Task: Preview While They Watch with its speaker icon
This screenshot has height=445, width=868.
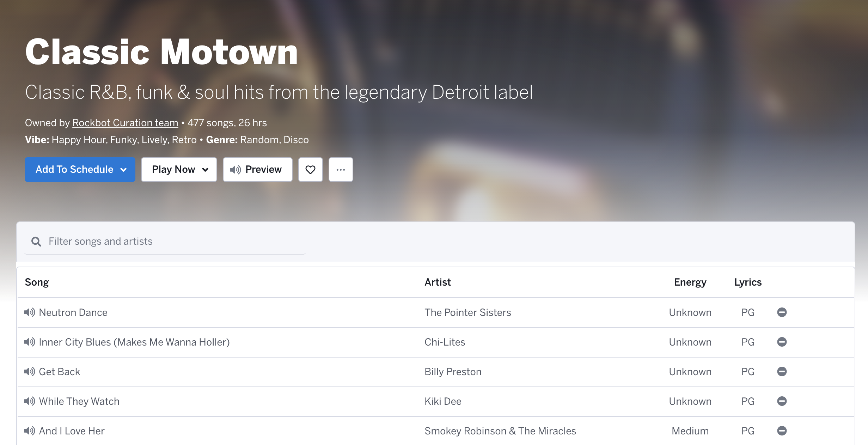Action: tap(30, 401)
